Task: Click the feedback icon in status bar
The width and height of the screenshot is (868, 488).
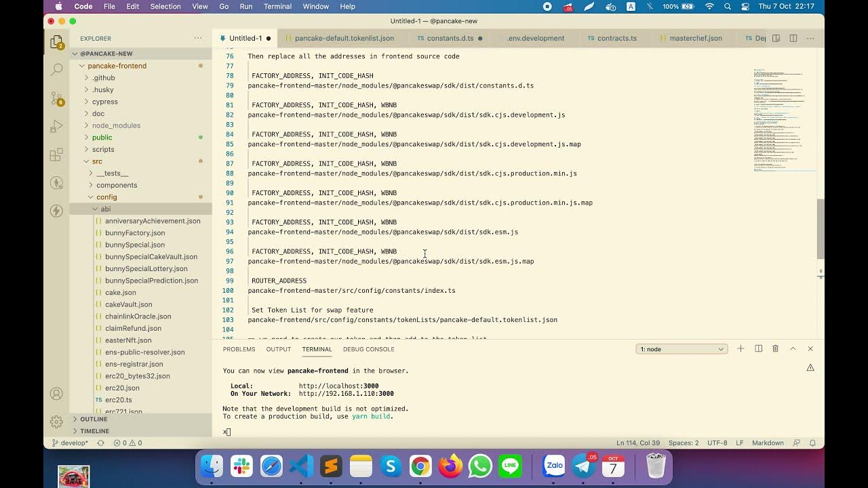Action: pyautogui.click(x=797, y=443)
